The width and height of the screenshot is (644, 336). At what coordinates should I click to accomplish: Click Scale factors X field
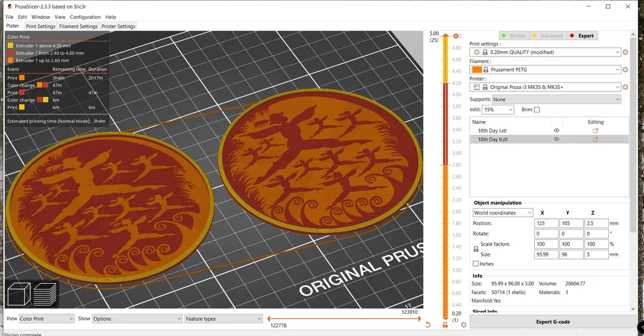tap(546, 244)
